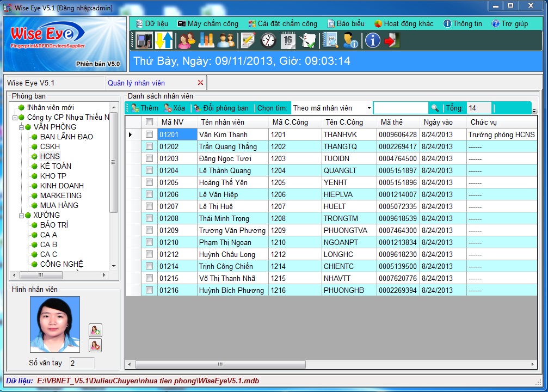
Task: Click the employee search text field
Action: [401, 108]
